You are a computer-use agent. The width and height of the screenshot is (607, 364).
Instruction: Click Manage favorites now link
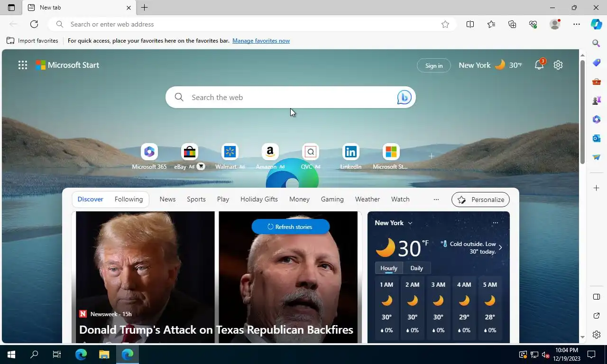(261, 41)
